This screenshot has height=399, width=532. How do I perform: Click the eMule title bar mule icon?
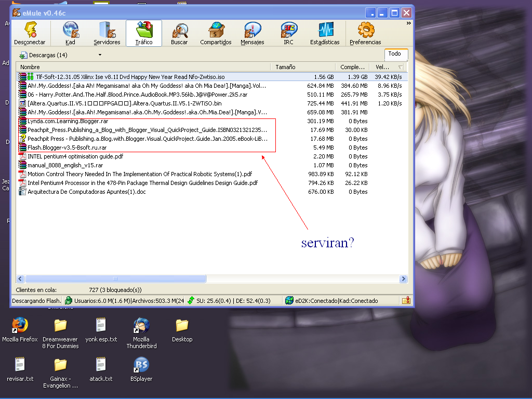click(x=16, y=13)
